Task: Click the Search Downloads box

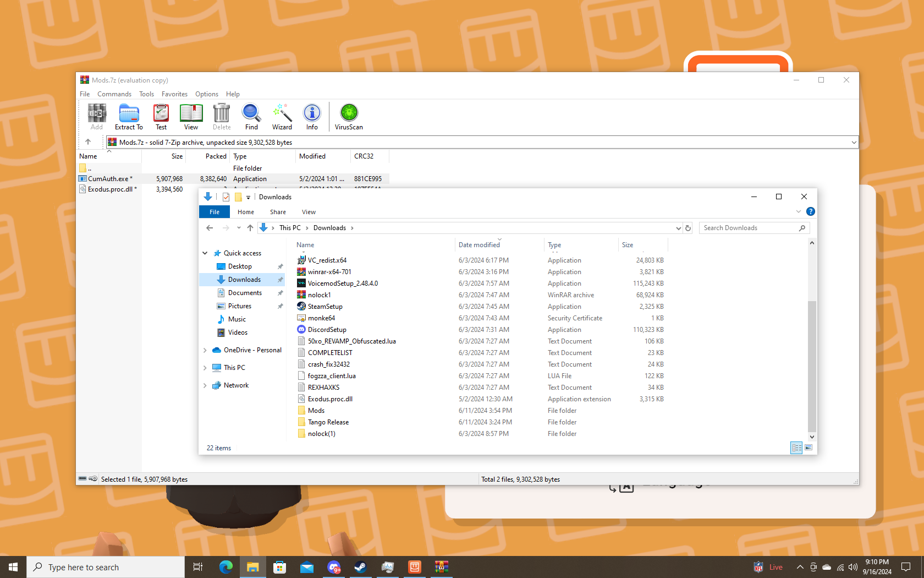Action: [x=754, y=228]
